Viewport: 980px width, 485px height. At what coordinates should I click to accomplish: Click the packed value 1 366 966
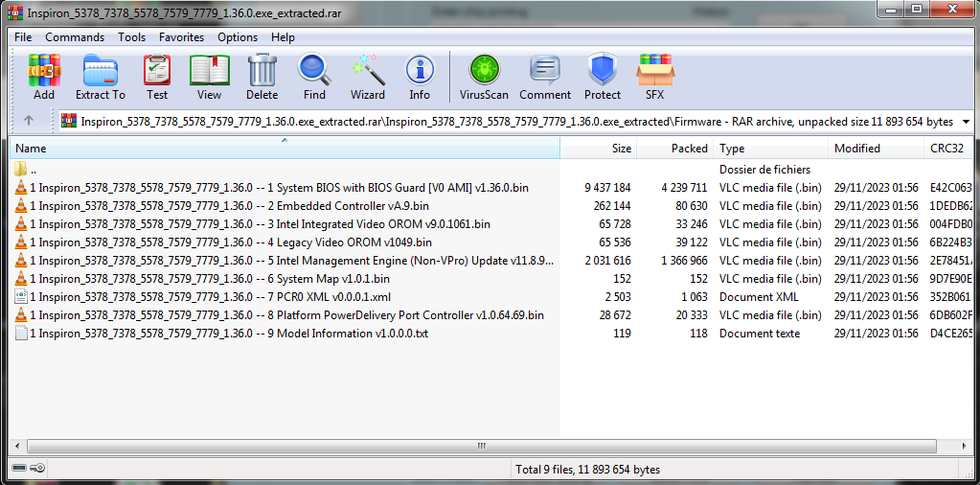pos(684,260)
